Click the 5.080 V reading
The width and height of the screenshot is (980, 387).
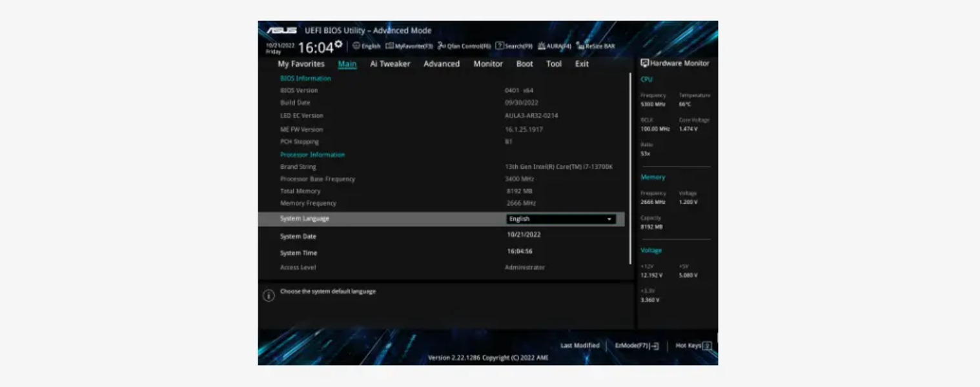click(x=688, y=275)
